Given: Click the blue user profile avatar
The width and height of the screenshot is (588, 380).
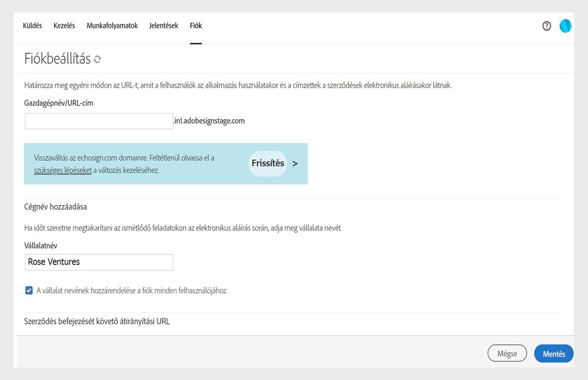Looking at the screenshot, I should (565, 26).
